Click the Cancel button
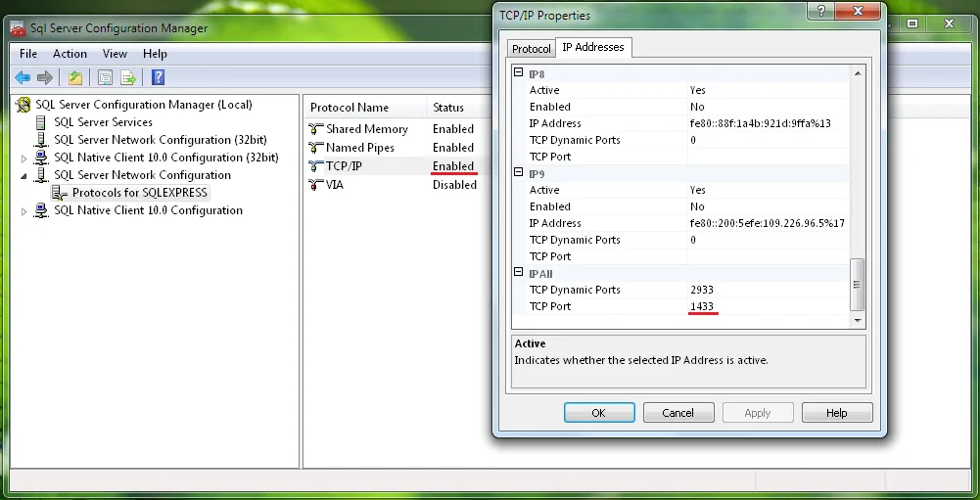Viewport: 980px width, 500px height. (x=678, y=413)
